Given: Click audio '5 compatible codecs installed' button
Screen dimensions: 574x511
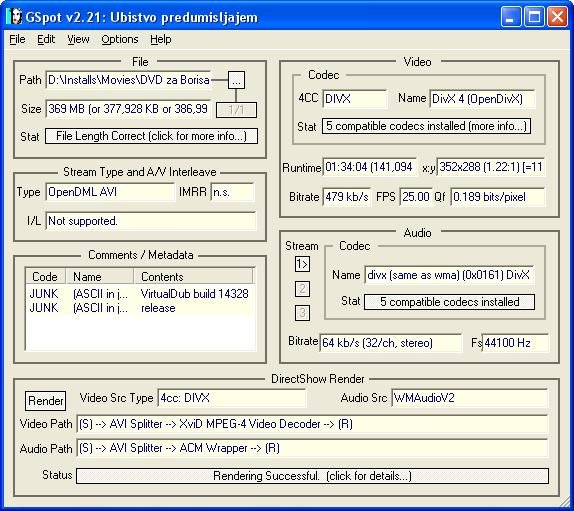Looking at the screenshot, I should pos(449,302).
